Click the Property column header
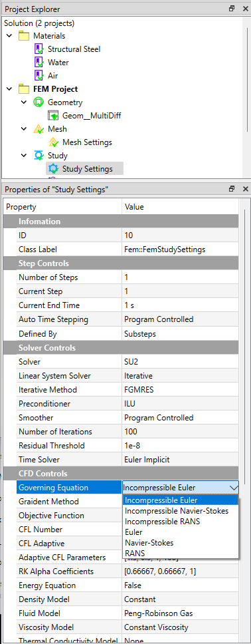251x644 pixels. (x=62, y=207)
